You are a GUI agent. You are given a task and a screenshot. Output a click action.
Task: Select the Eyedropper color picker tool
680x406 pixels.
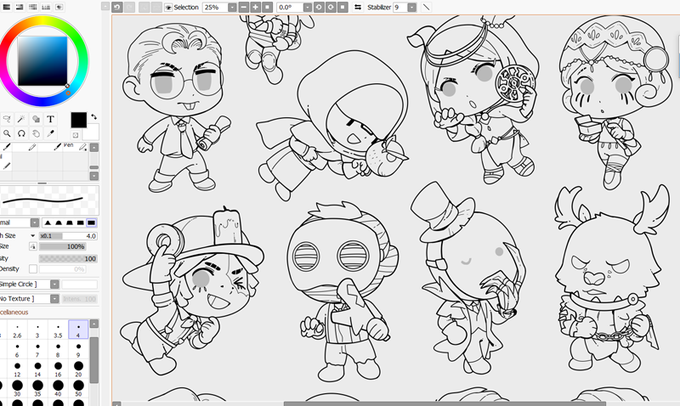[50, 133]
